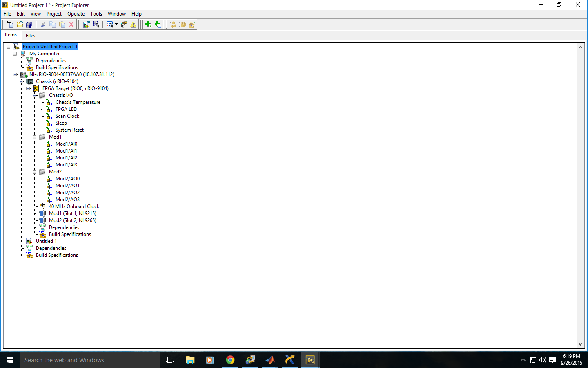Select the Sleep I/O item
This screenshot has width=588, height=368.
[61, 123]
